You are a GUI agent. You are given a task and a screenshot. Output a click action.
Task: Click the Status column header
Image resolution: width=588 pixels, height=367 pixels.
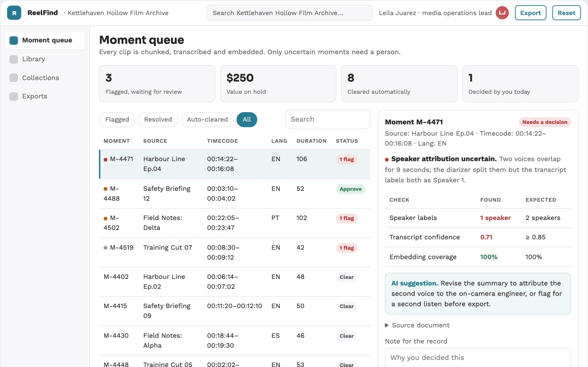347,141
